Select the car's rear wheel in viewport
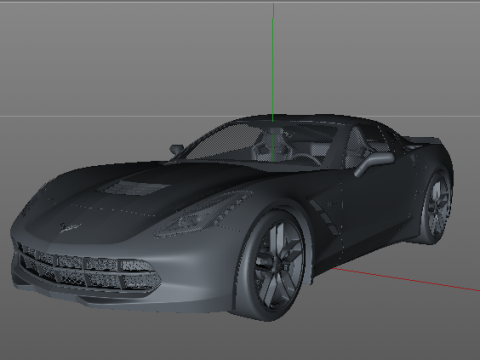This screenshot has width=480, height=360. [x=436, y=207]
